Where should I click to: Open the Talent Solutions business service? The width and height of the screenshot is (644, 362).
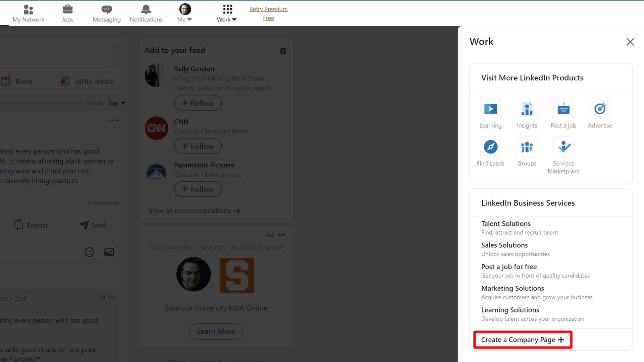tap(506, 224)
